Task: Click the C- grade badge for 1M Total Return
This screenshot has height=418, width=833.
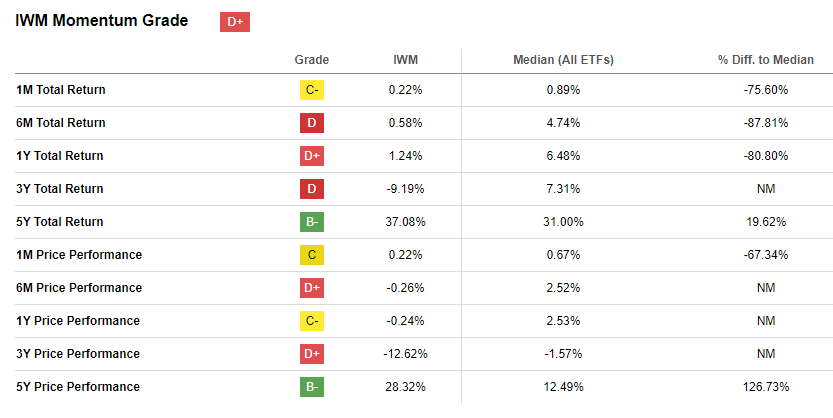Action: click(x=312, y=90)
